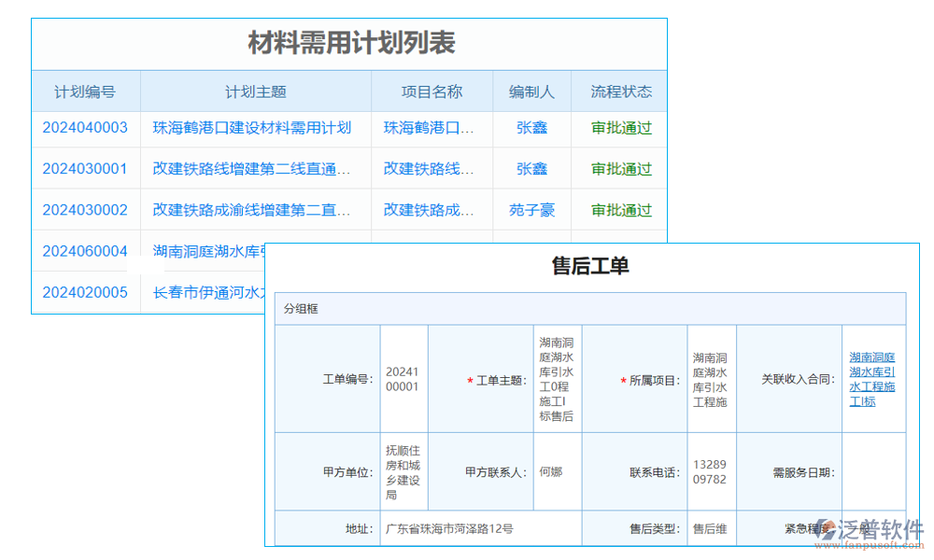Click the 售后类型 field showing 售后维
934x560 pixels.
point(712,528)
